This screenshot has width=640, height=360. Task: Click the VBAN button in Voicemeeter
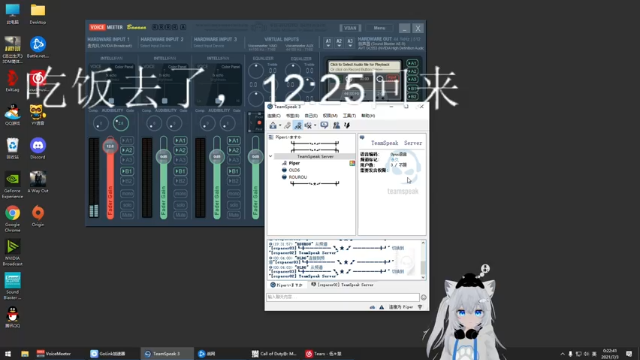[350, 28]
